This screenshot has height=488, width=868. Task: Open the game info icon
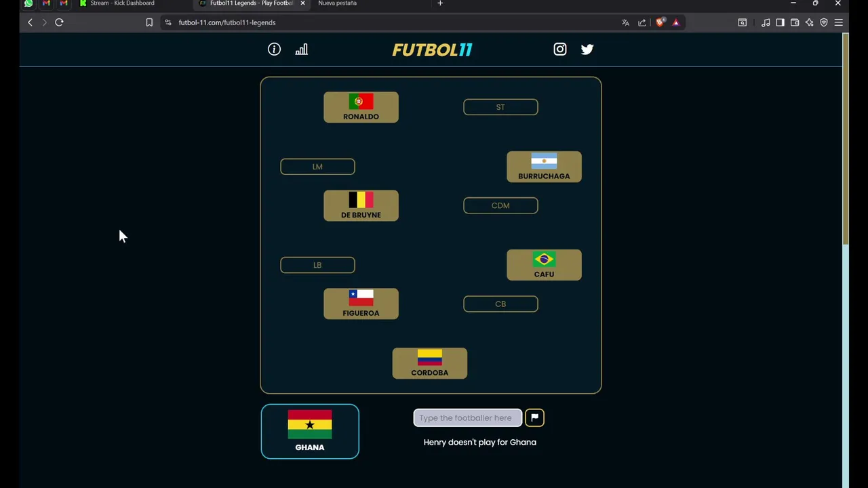click(274, 49)
